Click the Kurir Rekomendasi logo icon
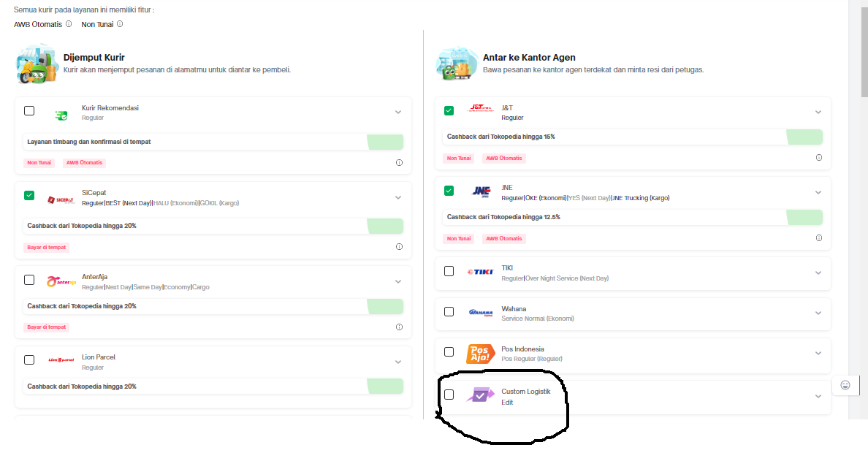This screenshot has height=453, width=868. (61, 115)
